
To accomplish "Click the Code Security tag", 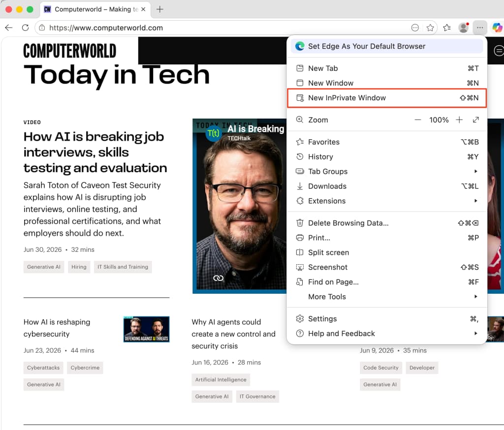I will [x=381, y=368].
